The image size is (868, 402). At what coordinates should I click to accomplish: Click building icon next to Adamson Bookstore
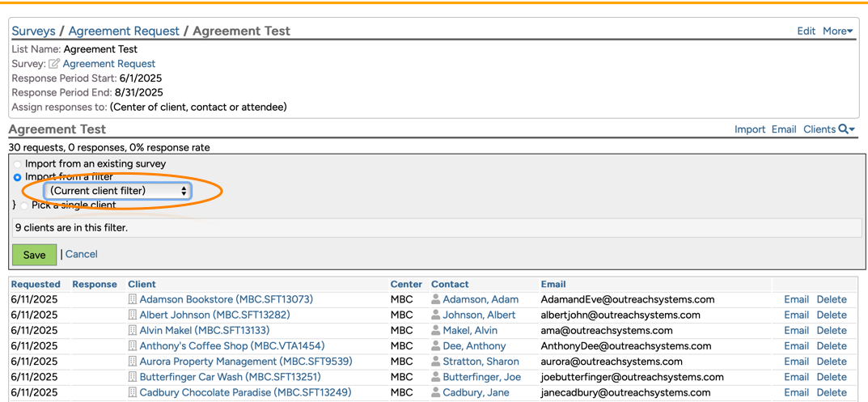point(132,300)
